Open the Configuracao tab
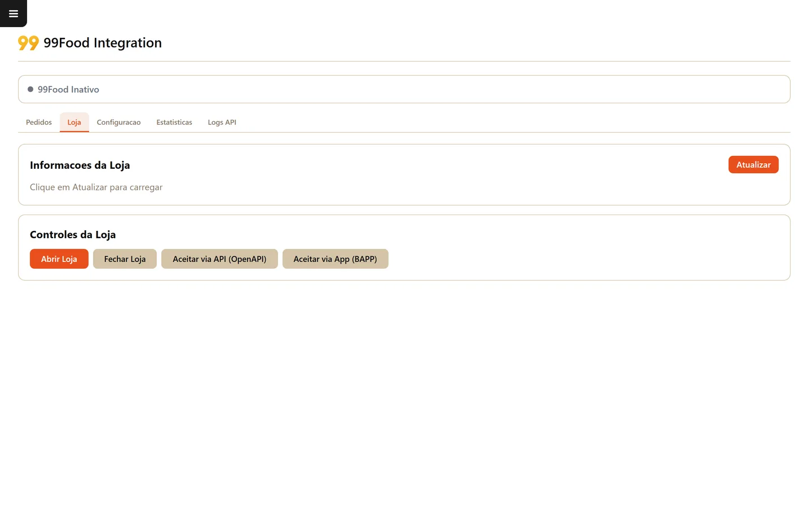This screenshot has height=508, width=812. point(119,122)
